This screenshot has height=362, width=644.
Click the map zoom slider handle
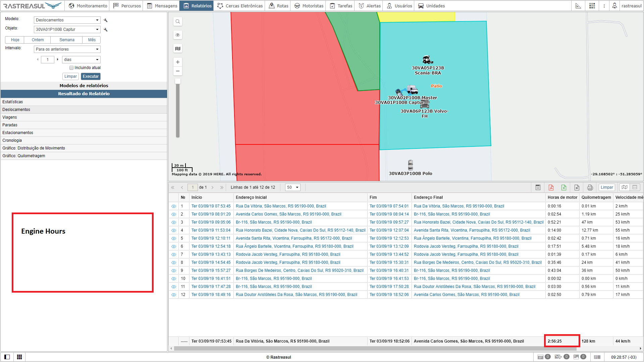pyautogui.click(x=178, y=81)
